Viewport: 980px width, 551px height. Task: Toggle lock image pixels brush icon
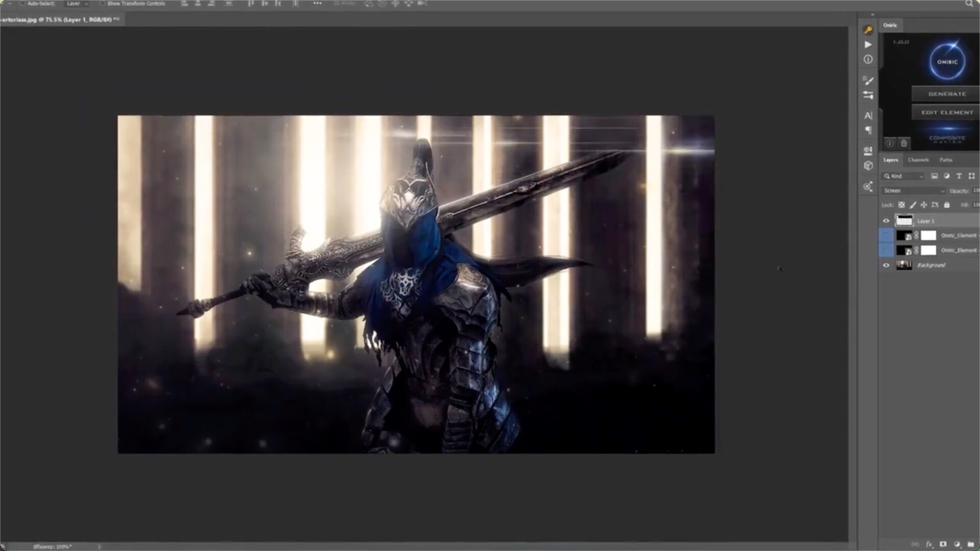click(x=913, y=205)
